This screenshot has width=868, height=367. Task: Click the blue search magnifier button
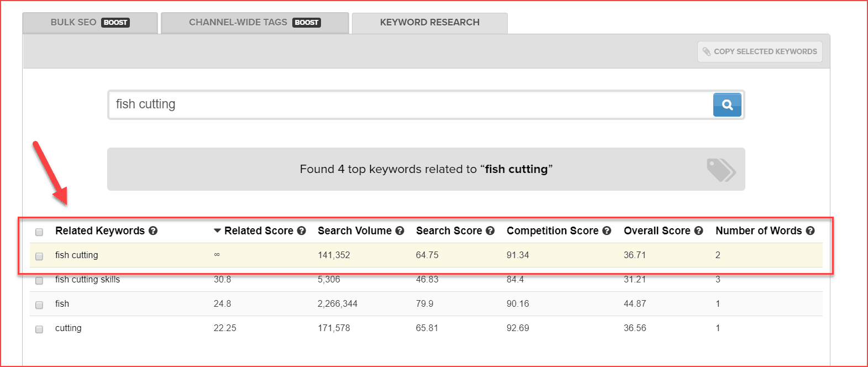[x=727, y=104]
